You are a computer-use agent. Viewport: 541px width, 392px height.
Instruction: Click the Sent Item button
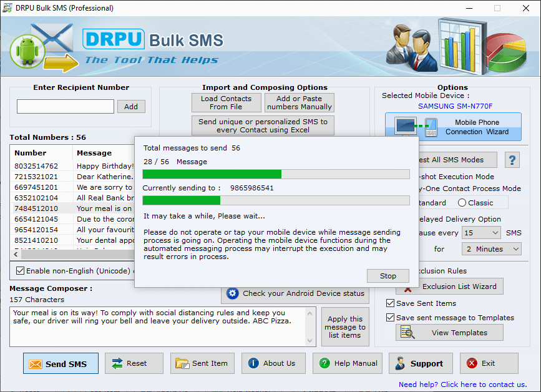(202, 363)
